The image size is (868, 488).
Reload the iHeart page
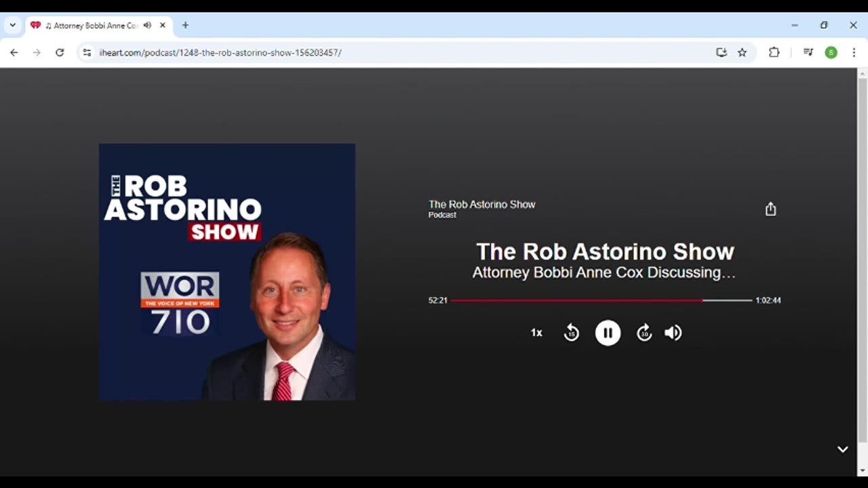coord(60,52)
